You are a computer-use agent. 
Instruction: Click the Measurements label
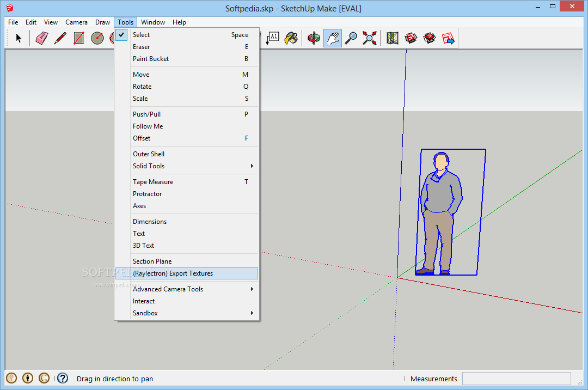point(434,379)
